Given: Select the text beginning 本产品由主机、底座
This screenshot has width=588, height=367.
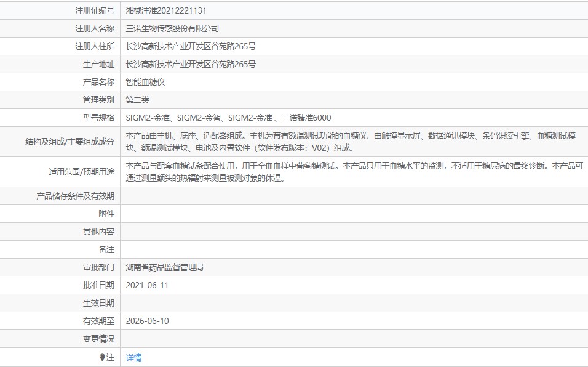Looking at the screenshot, I should click(351, 142).
